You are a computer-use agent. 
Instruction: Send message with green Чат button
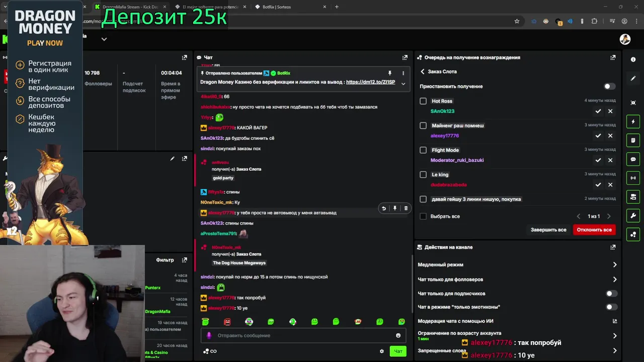tap(398, 351)
